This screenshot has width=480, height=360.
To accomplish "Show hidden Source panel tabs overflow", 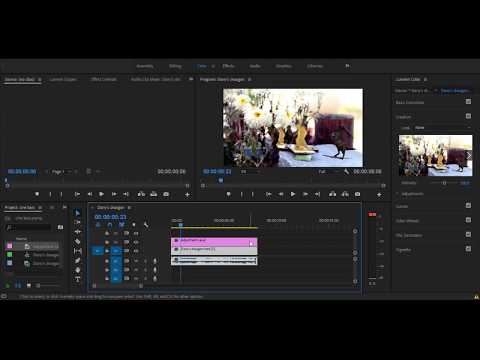I will point(191,79).
